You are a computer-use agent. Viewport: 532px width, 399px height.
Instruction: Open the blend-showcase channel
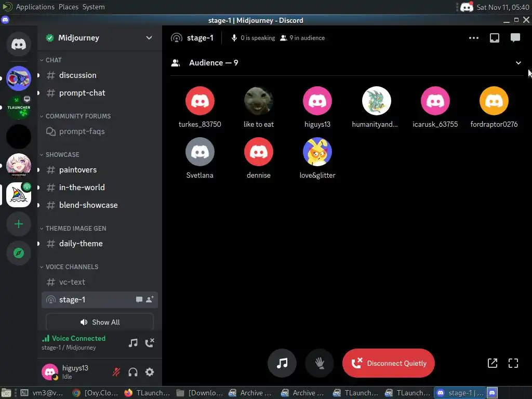[x=99, y=205]
